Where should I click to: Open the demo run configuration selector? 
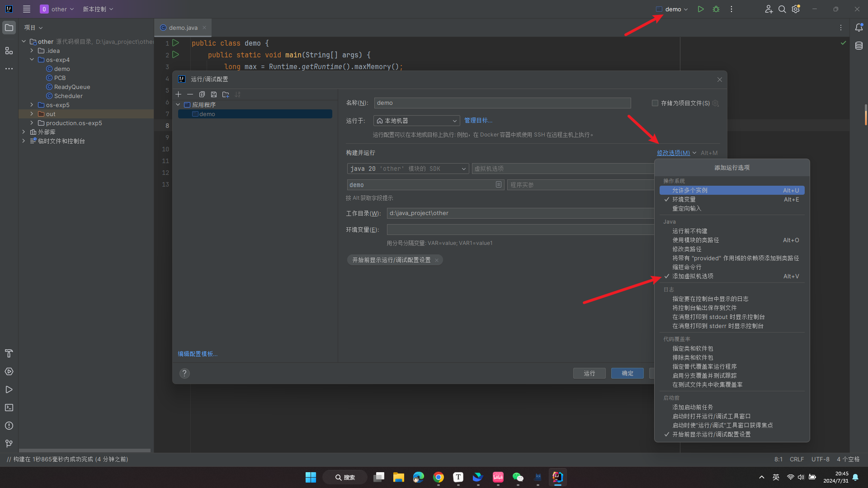point(672,9)
